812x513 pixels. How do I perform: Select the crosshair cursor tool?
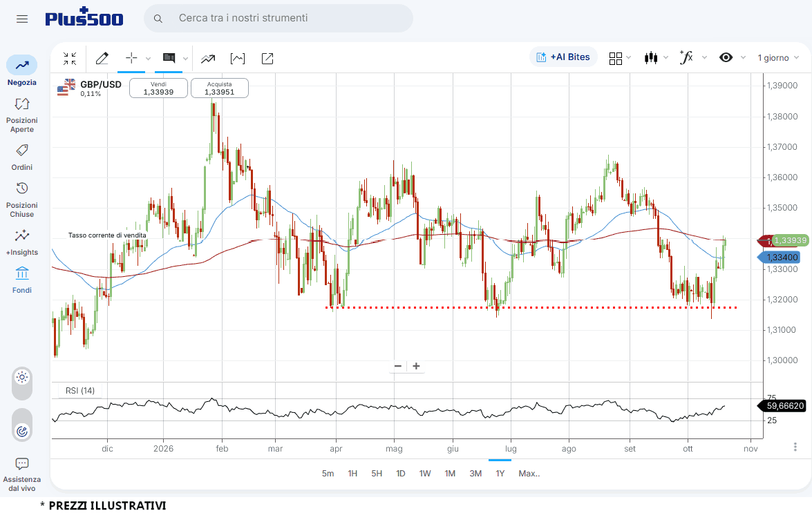click(x=131, y=58)
